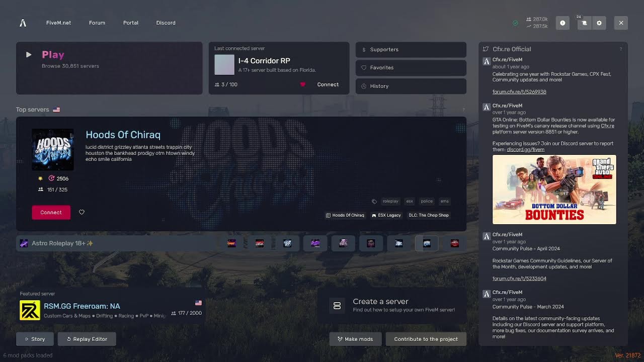Click the Hoods Of Chiraq server title

(x=123, y=135)
